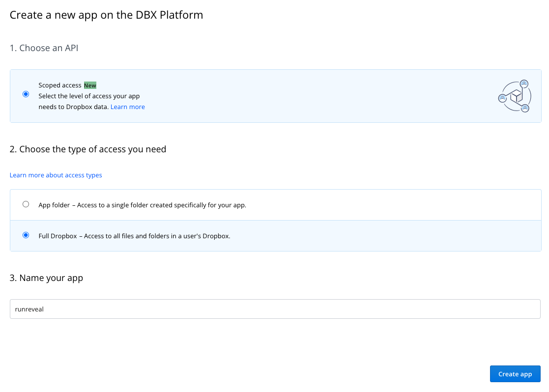Click the App folder option row
The image size is (549, 392).
click(275, 204)
